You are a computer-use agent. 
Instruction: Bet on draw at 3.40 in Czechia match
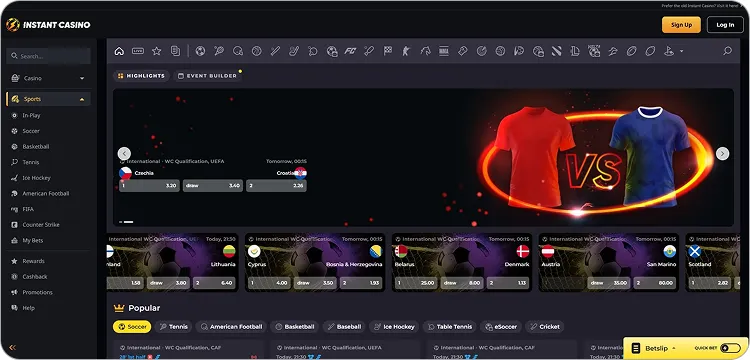[213, 185]
